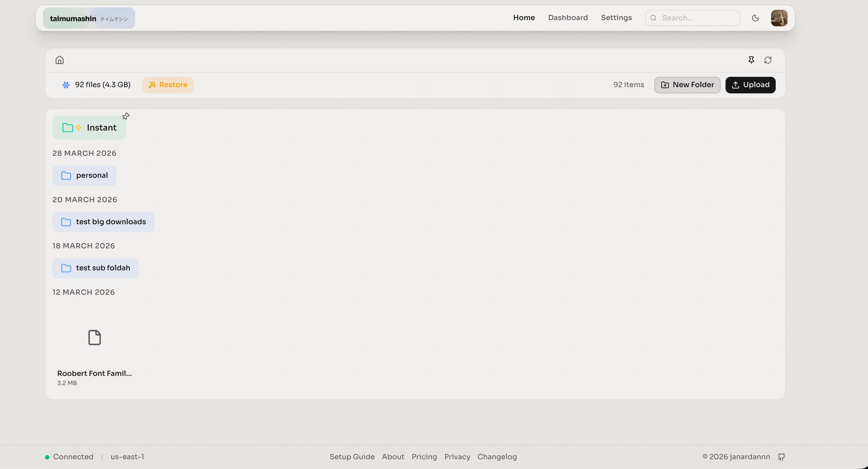The height and width of the screenshot is (469, 868).
Task: Toggle pinning of the file browser panel
Action: [751, 60]
